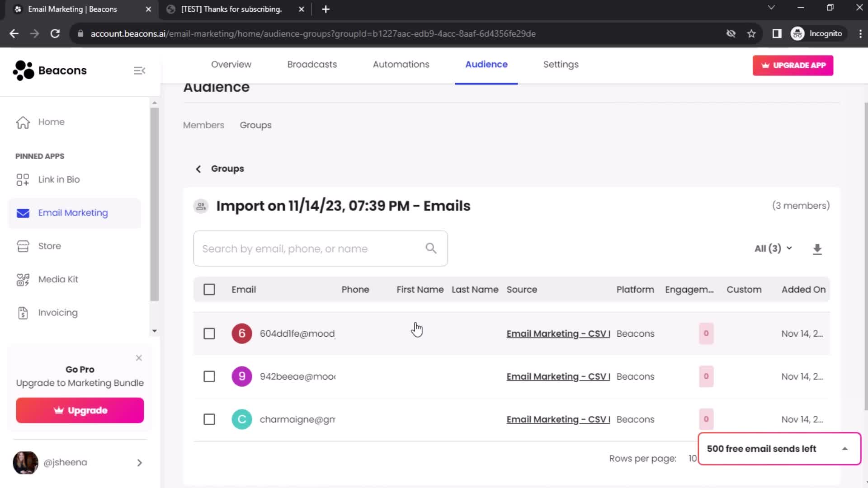
Task: Click the teal C avatar
Action: pos(242,419)
